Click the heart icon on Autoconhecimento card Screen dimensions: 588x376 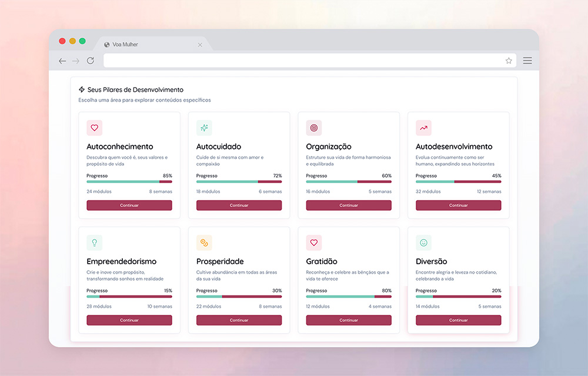(94, 128)
